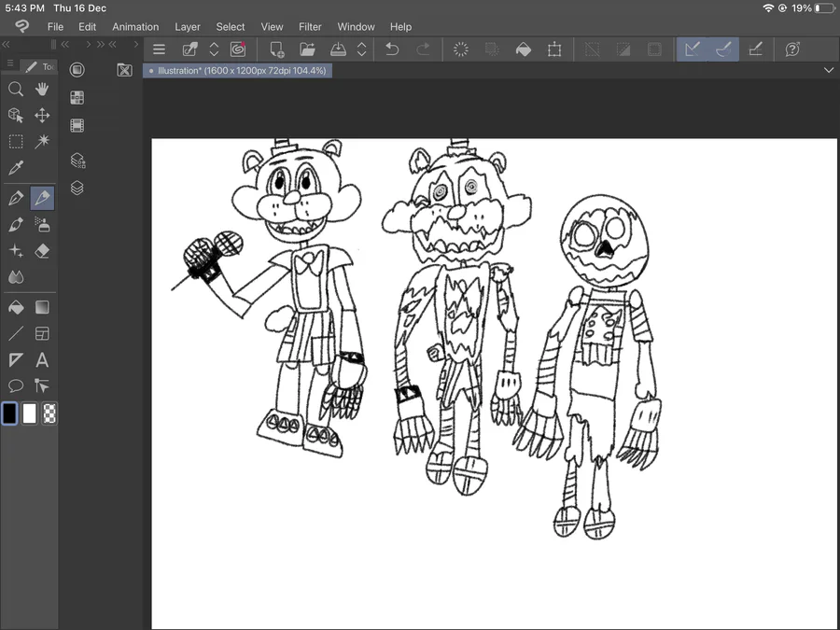Open the Animation menu
This screenshot has height=630, width=840.
tap(135, 27)
